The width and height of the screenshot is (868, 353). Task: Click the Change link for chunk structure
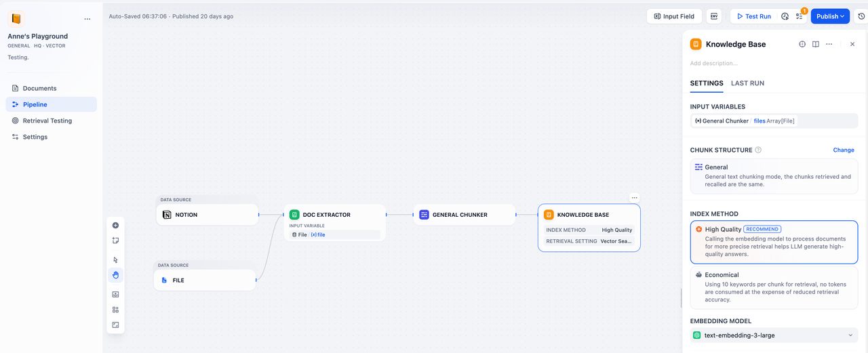843,150
